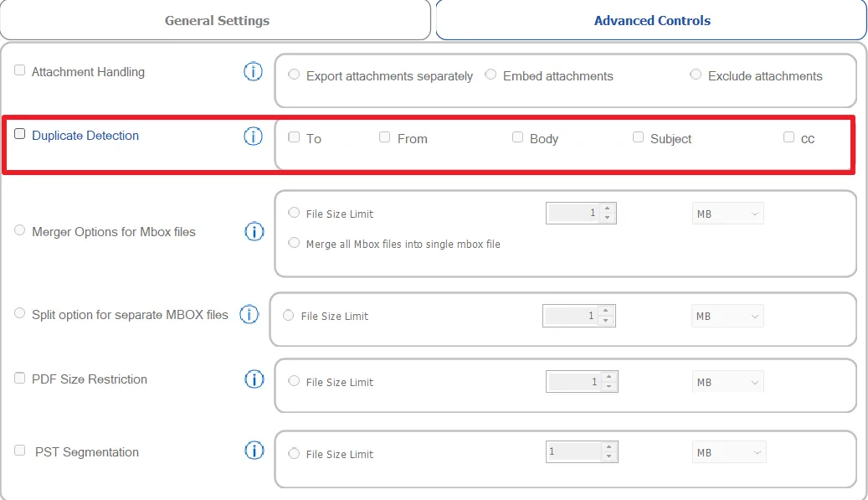This screenshot has height=500, width=868.
Task: Check the To duplicate field
Action: point(294,137)
